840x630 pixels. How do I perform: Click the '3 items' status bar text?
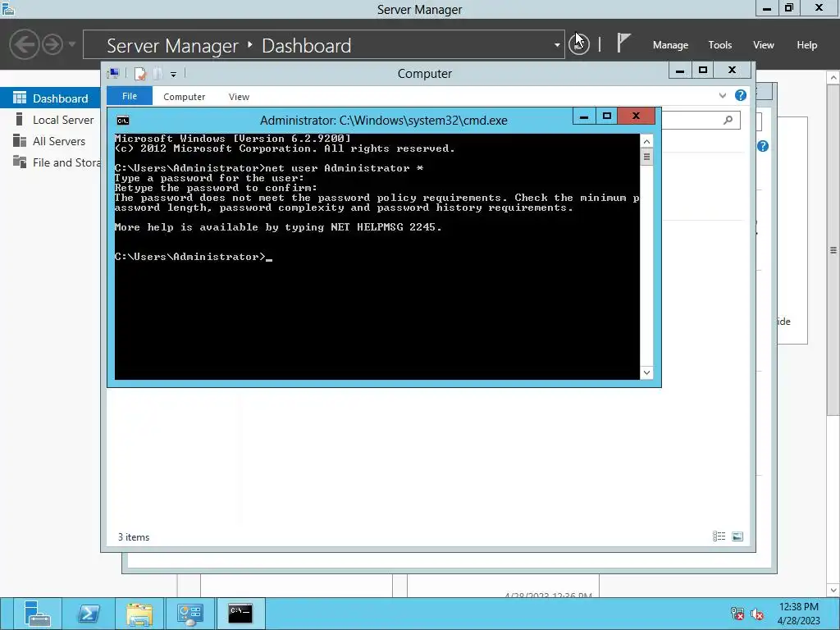[134, 537]
